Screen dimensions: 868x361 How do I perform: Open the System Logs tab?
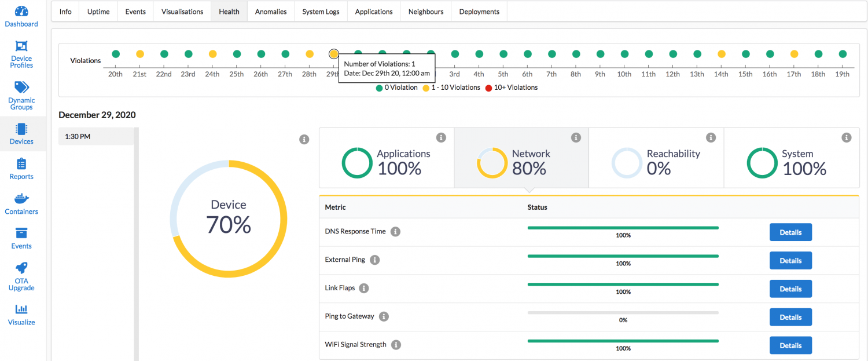(321, 12)
